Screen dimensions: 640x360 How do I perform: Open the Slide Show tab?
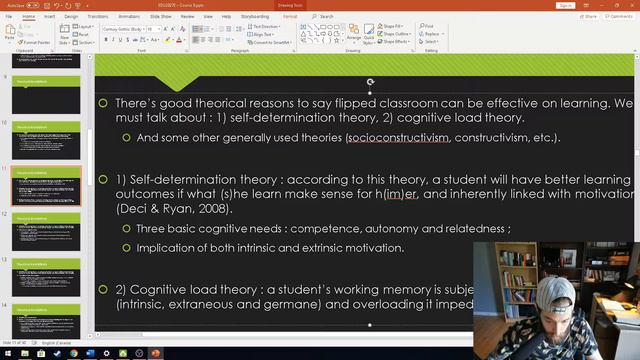161,17
